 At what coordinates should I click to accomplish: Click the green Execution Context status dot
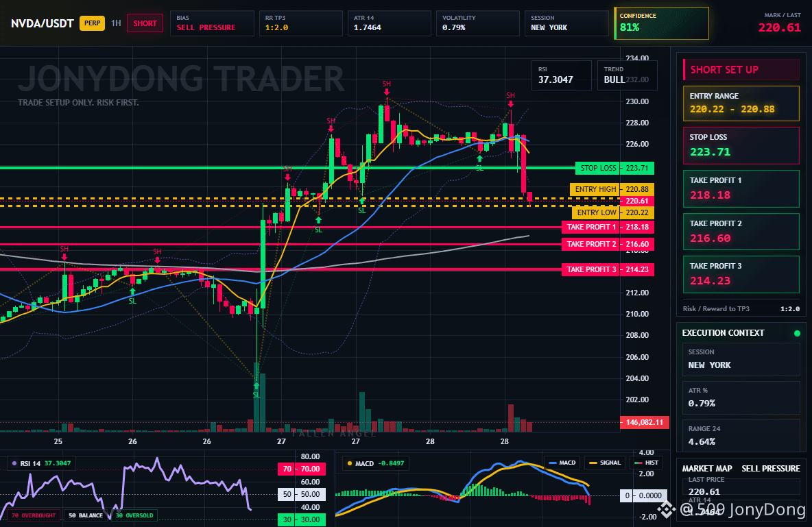797,333
